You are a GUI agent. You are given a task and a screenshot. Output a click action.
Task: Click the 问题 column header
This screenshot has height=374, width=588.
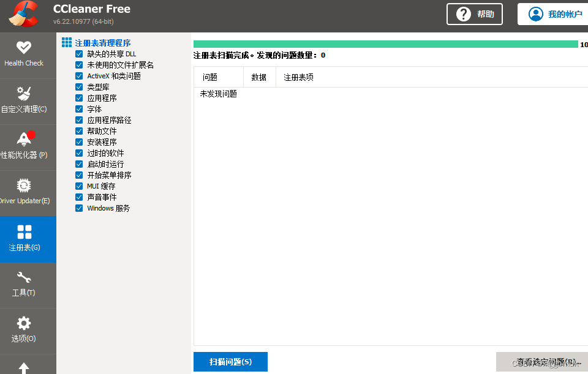click(x=219, y=77)
